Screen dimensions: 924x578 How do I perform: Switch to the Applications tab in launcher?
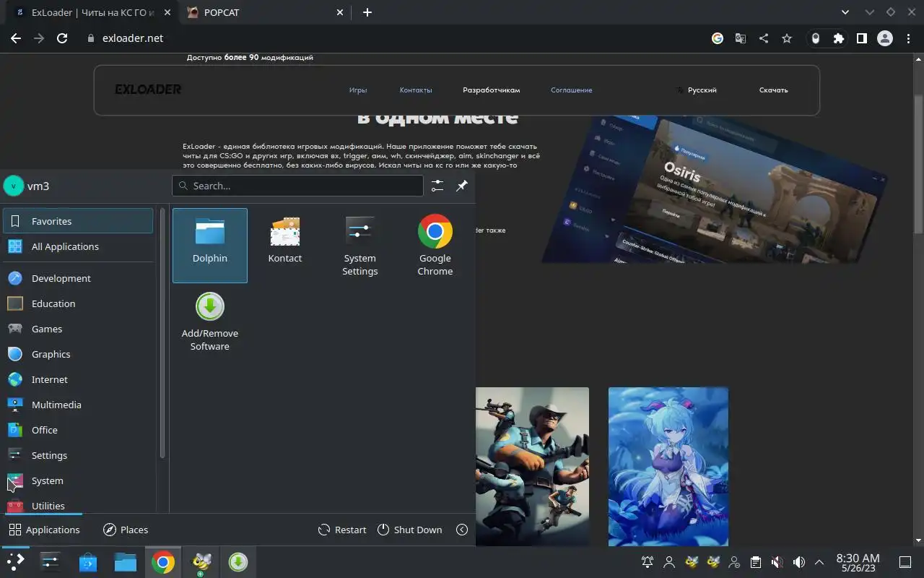click(44, 530)
